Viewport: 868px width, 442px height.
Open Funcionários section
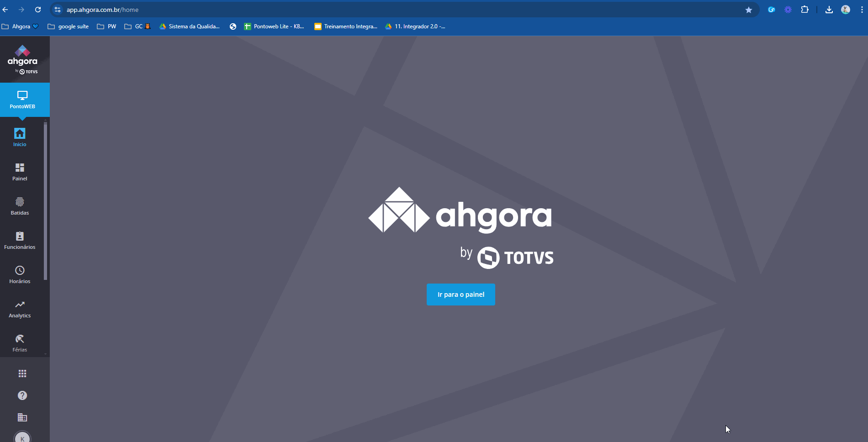(x=20, y=240)
